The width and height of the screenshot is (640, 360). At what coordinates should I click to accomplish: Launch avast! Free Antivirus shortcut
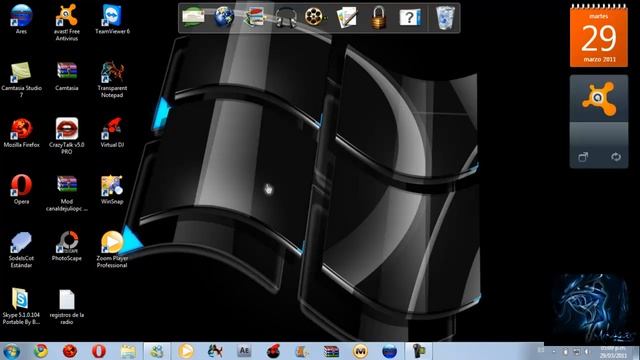(67, 22)
